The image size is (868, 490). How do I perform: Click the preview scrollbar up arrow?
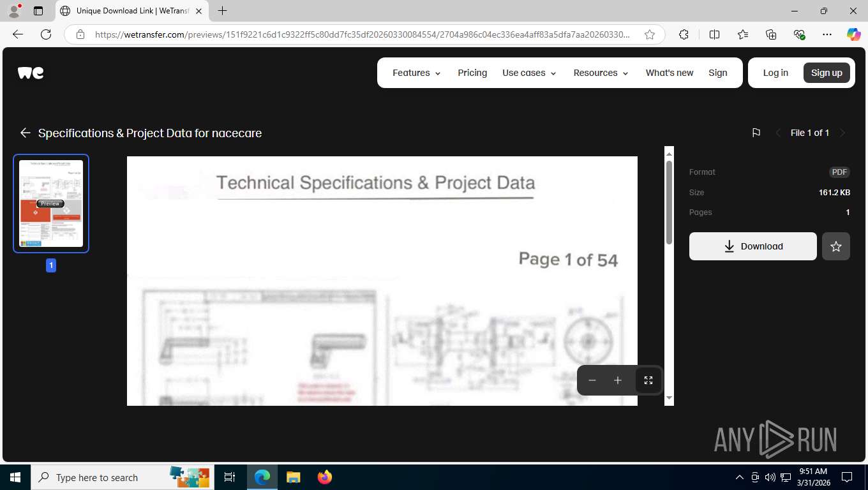(x=669, y=154)
